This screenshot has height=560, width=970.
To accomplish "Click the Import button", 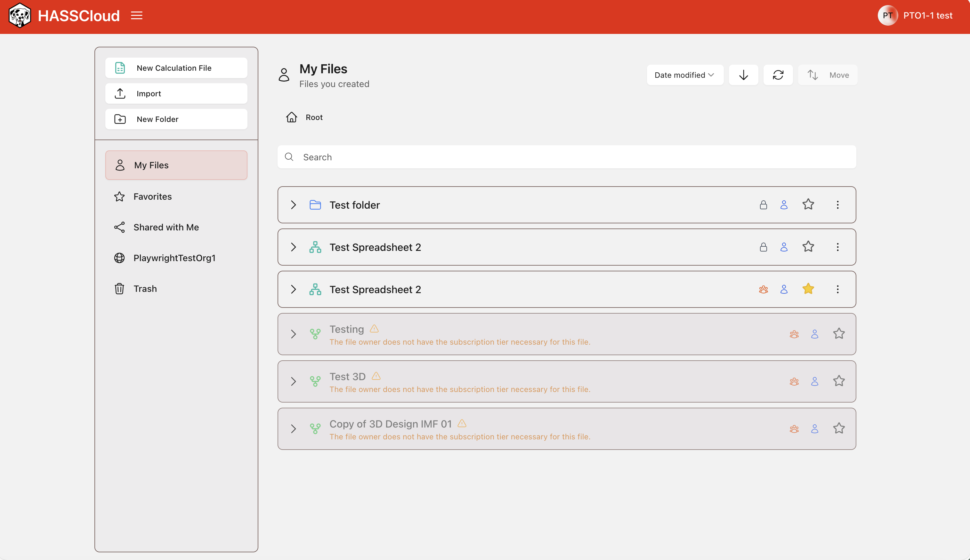I will point(176,93).
